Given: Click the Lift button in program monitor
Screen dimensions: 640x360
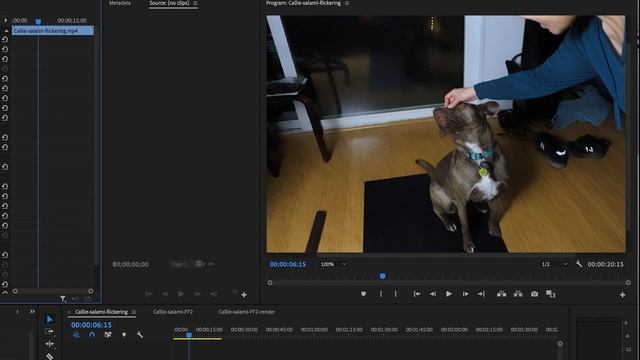Looking at the screenshot, I should [x=502, y=294].
